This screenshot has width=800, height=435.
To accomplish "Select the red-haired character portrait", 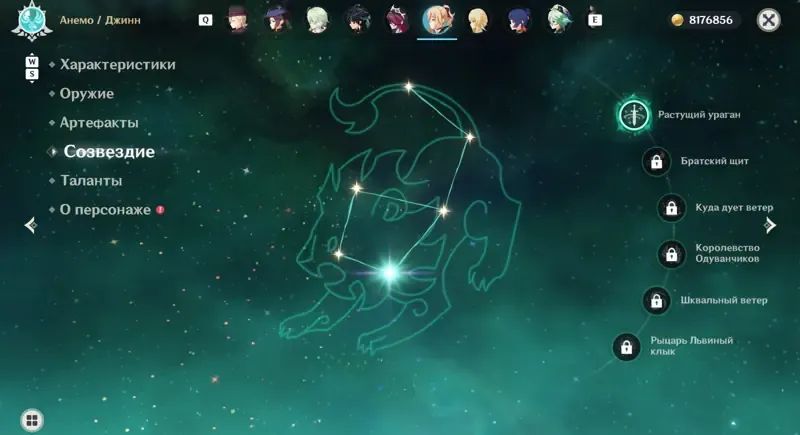I will pos(397,19).
